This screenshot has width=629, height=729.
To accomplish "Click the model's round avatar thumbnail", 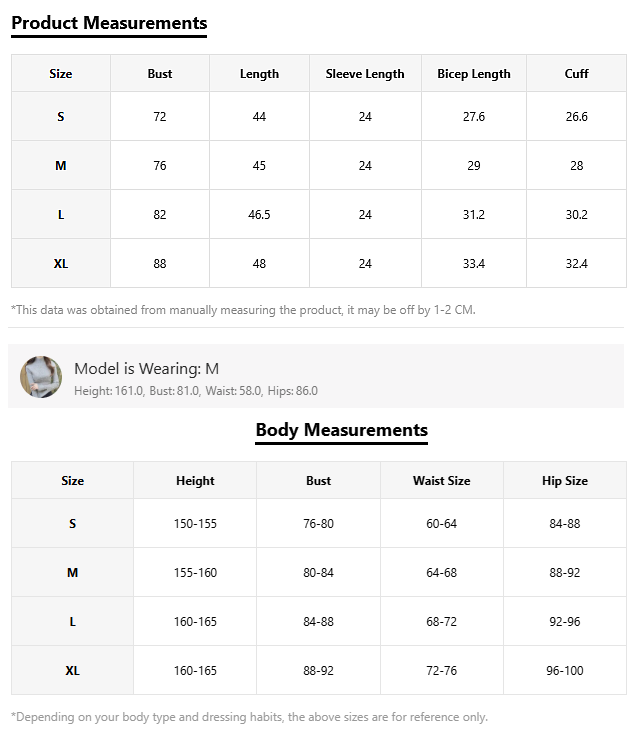I will pos(41,377).
